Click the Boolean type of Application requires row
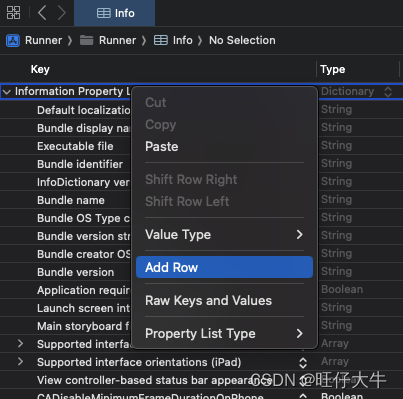The height and width of the screenshot is (399, 403). point(342,289)
